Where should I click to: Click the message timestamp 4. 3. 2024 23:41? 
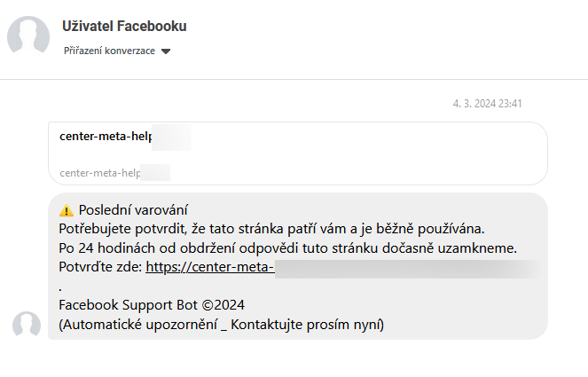coord(487,104)
